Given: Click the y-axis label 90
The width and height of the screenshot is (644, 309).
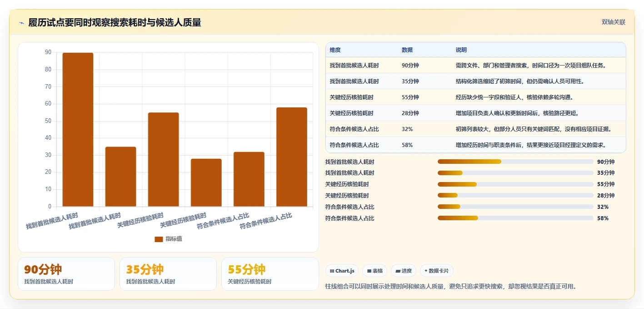Looking at the screenshot, I should coord(48,52).
